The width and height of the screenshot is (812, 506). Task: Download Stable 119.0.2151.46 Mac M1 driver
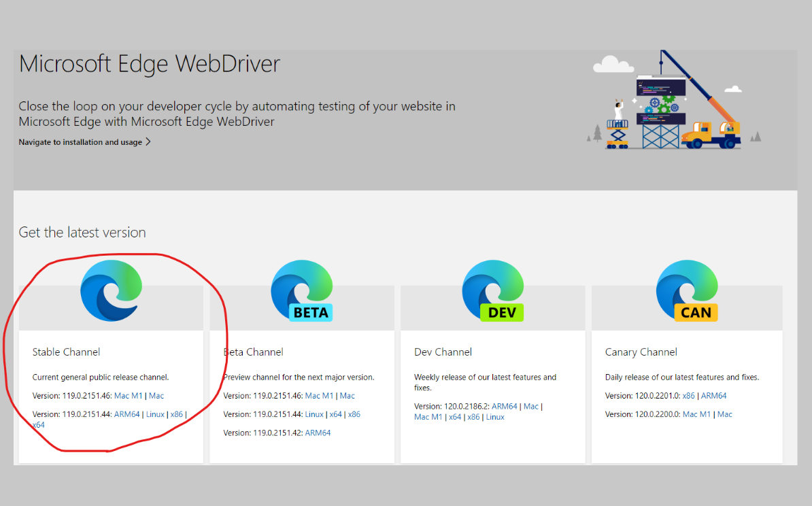pyautogui.click(x=128, y=396)
